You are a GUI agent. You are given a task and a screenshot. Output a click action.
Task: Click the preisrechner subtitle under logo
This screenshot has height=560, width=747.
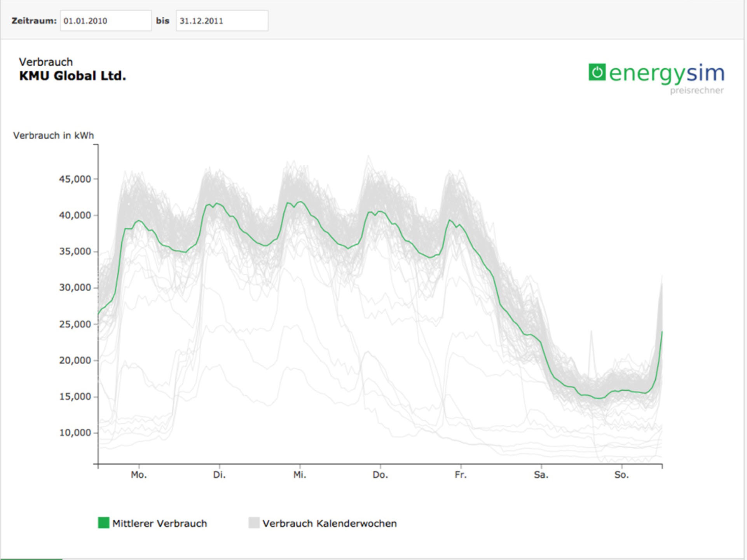click(696, 90)
